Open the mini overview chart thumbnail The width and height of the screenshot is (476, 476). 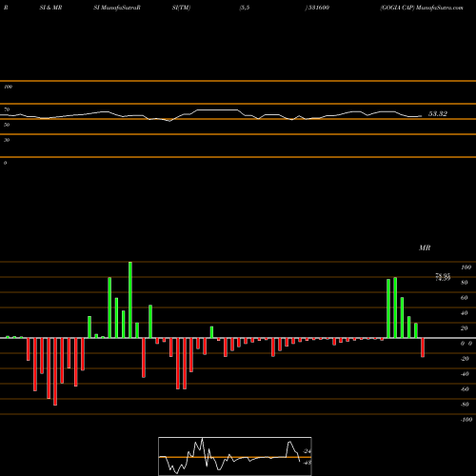point(235,456)
